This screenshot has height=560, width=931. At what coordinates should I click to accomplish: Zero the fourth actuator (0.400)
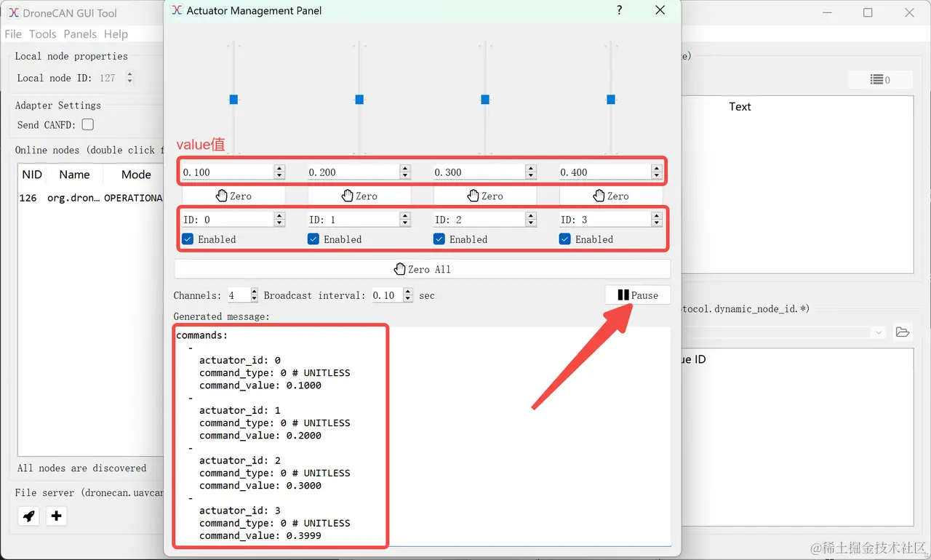611,196
